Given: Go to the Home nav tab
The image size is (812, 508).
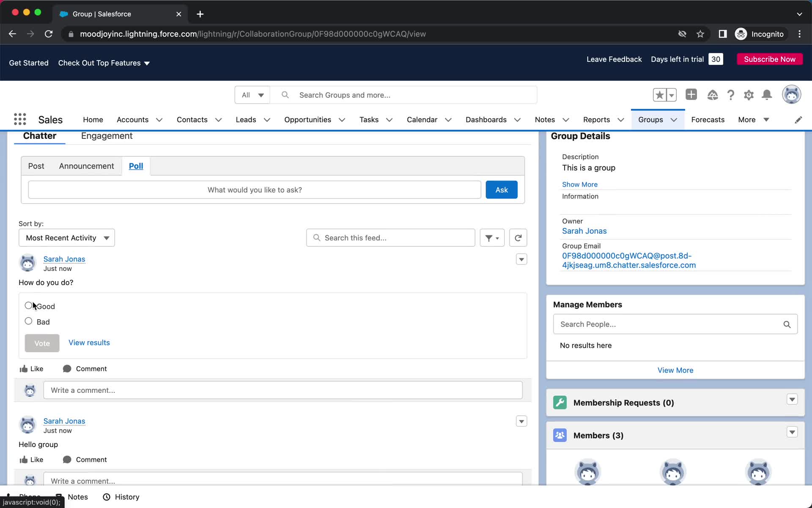Looking at the screenshot, I should 93,120.
